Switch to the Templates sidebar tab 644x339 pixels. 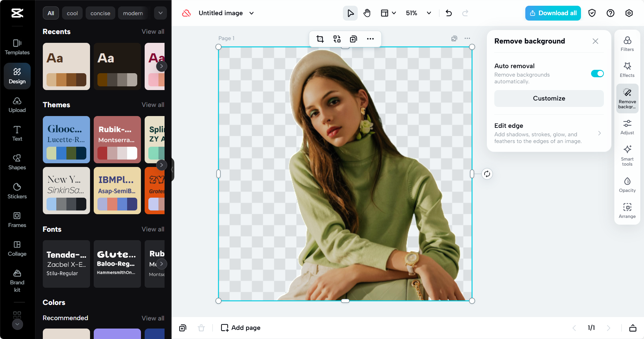click(17, 47)
